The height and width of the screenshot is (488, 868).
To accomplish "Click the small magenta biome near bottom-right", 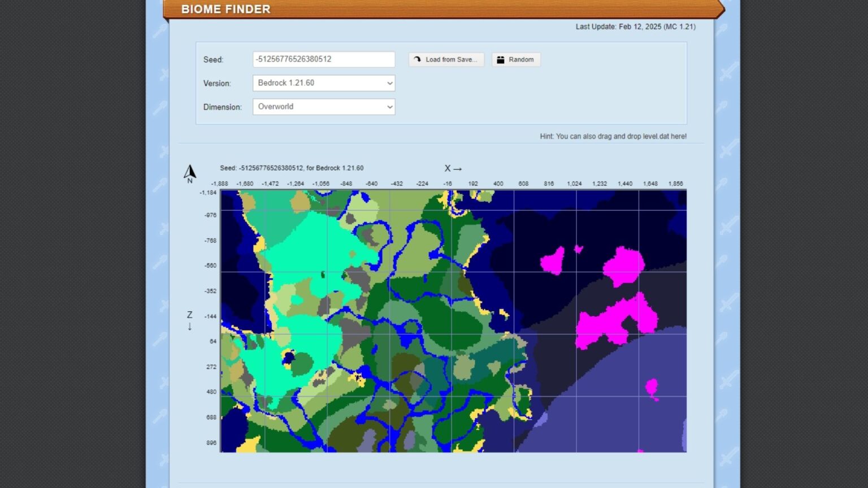I will pos(652,387).
